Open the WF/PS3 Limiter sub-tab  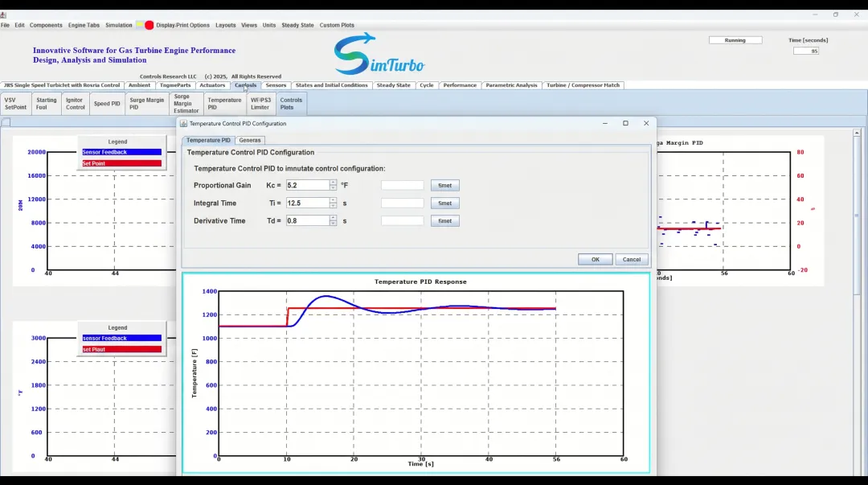(x=260, y=104)
